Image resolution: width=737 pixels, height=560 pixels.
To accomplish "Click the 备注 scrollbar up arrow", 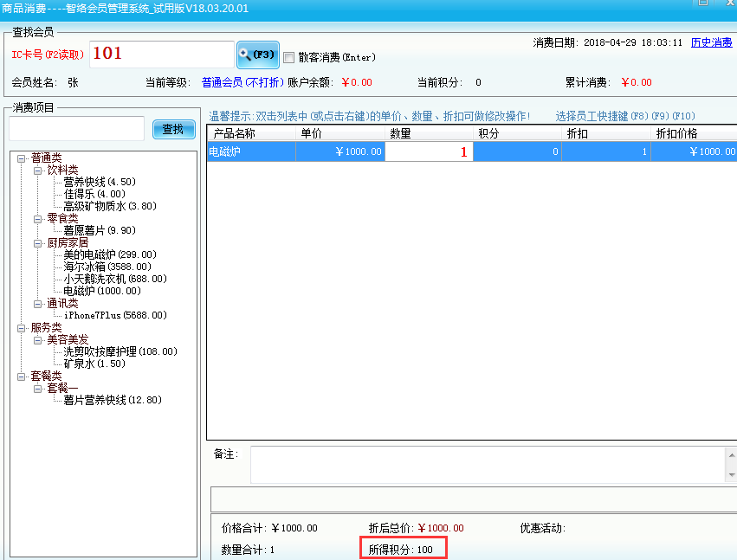I will pos(732,454).
